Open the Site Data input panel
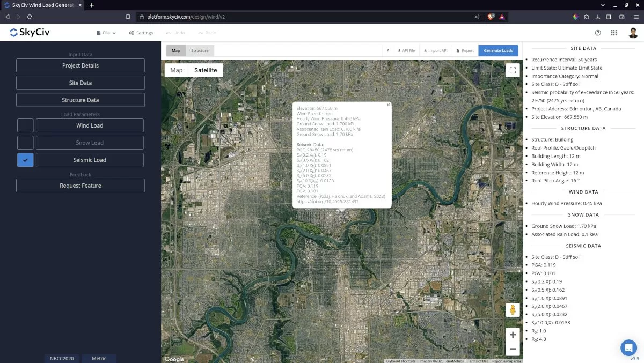The image size is (644, 363). 80,83
